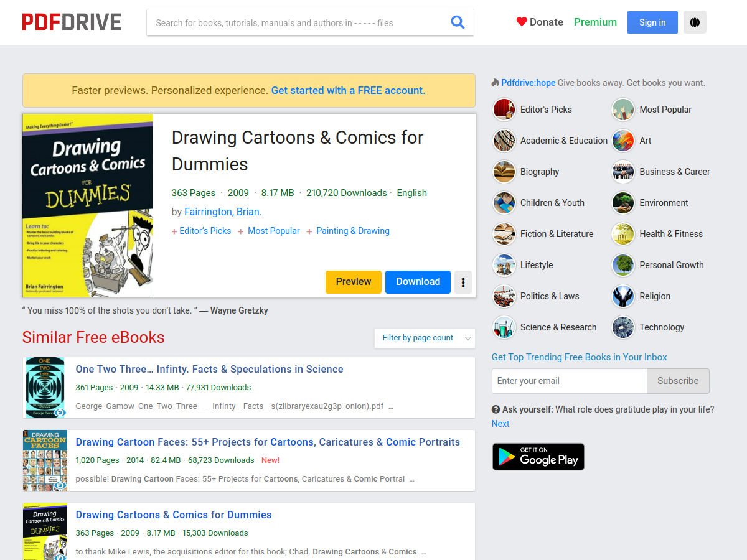
Task: Click Get started with a FREE account
Action: (348, 90)
